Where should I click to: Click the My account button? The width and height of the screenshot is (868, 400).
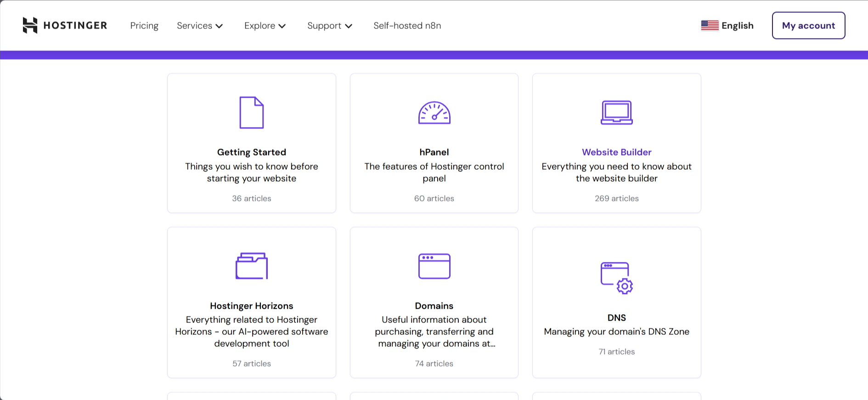pos(808,25)
